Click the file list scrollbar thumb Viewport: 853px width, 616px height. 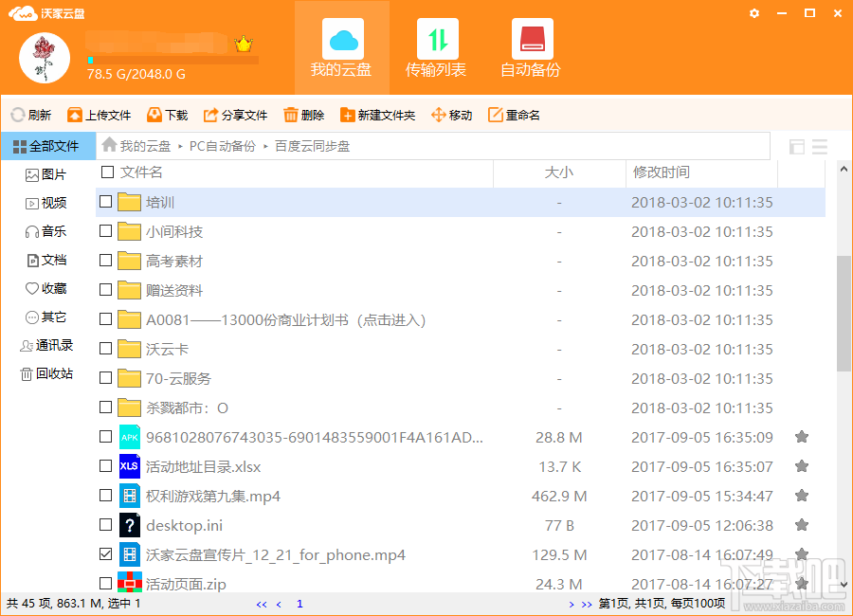(844, 314)
